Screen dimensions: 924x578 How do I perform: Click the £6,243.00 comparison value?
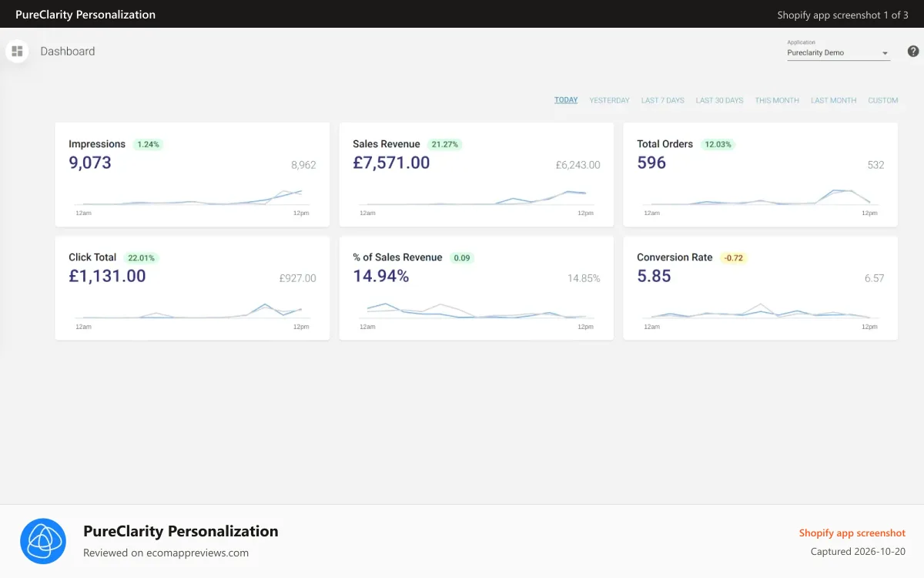click(577, 165)
